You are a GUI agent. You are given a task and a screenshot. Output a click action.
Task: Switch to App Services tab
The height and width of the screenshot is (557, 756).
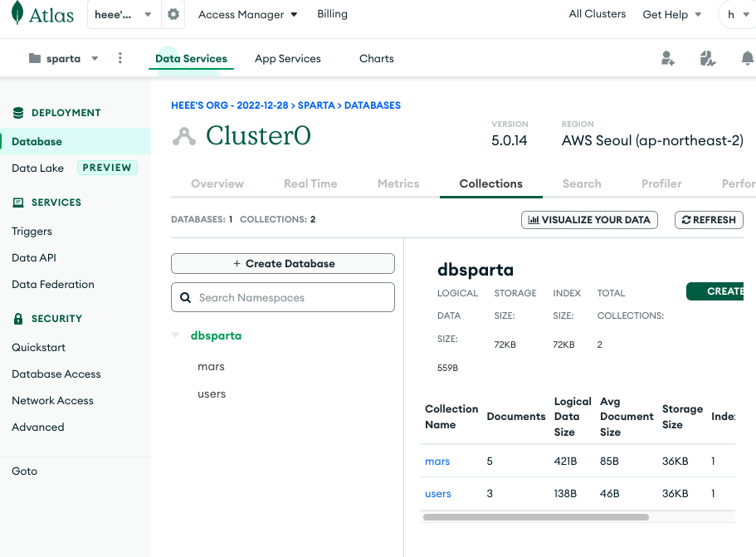pos(288,59)
